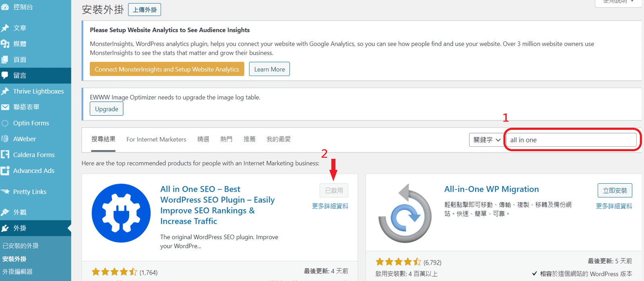Open 外掛編輯器 submenu item
644x281 pixels.
(17, 272)
